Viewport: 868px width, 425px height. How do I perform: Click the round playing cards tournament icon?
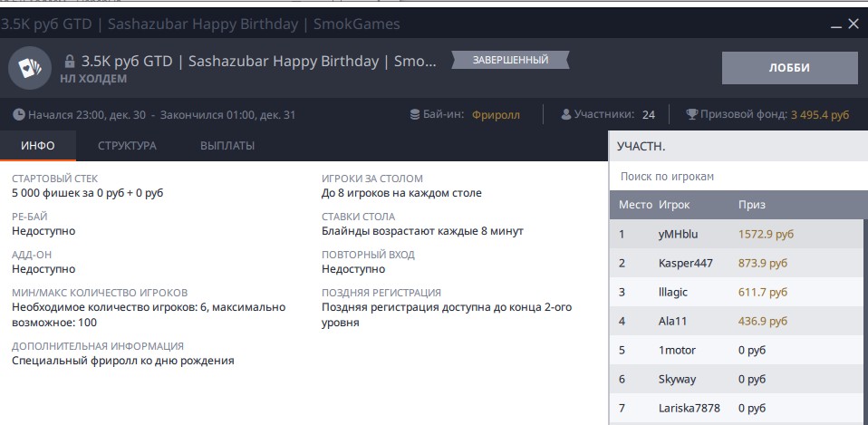pyautogui.click(x=30, y=68)
